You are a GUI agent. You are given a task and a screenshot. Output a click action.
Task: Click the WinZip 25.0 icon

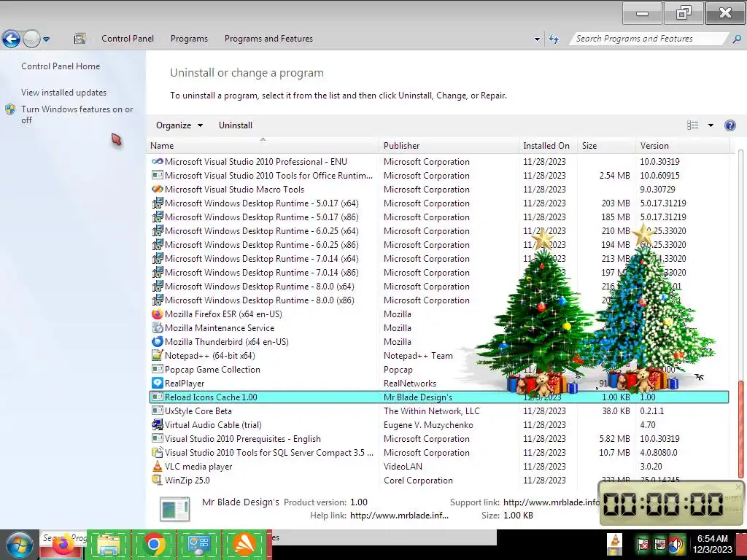click(158, 480)
